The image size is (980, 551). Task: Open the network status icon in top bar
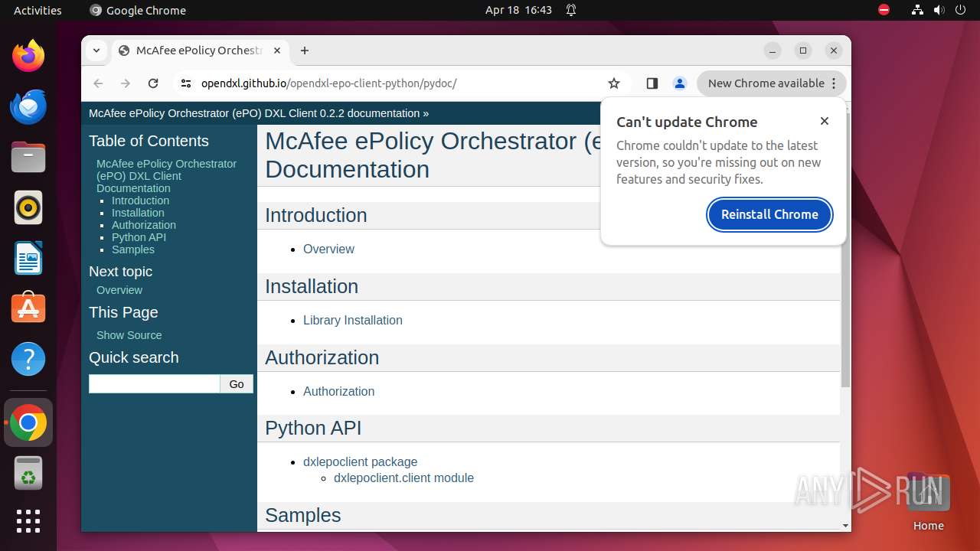coord(917,10)
